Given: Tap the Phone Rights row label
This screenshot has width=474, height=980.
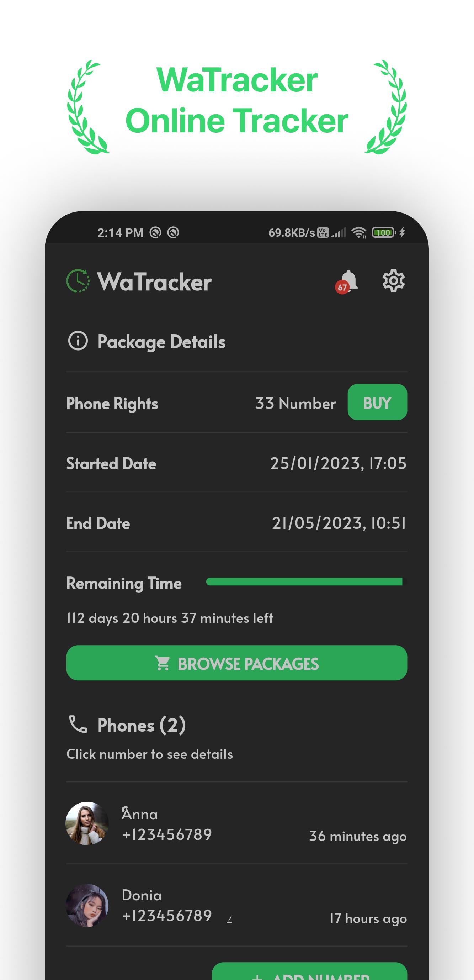Looking at the screenshot, I should [x=112, y=404].
